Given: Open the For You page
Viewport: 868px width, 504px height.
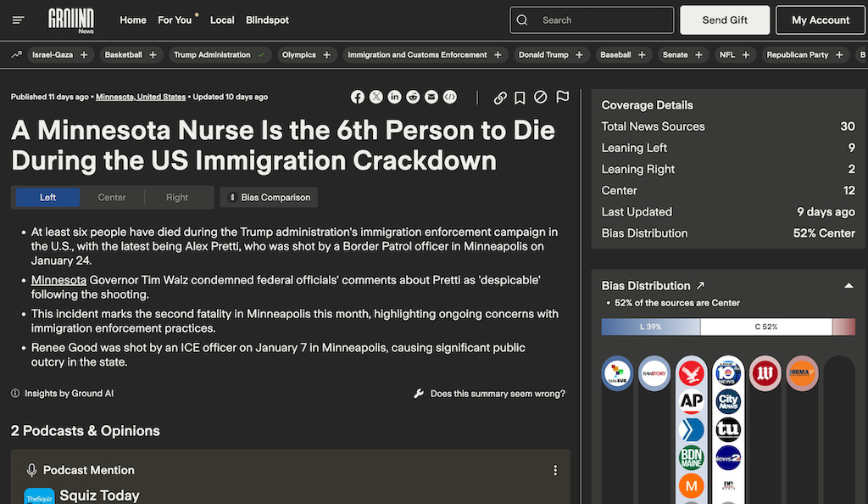Looking at the screenshot, I should pos(175,20).
